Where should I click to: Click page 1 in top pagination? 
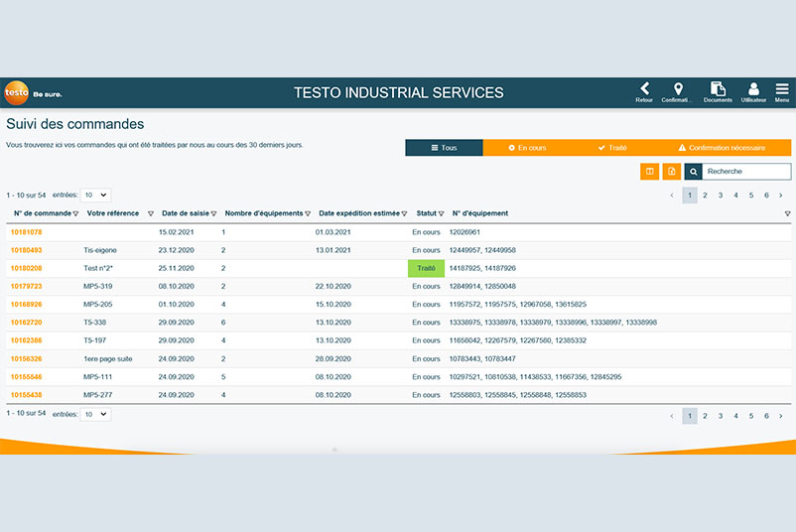pyautogui.click(x=690, y=195)
